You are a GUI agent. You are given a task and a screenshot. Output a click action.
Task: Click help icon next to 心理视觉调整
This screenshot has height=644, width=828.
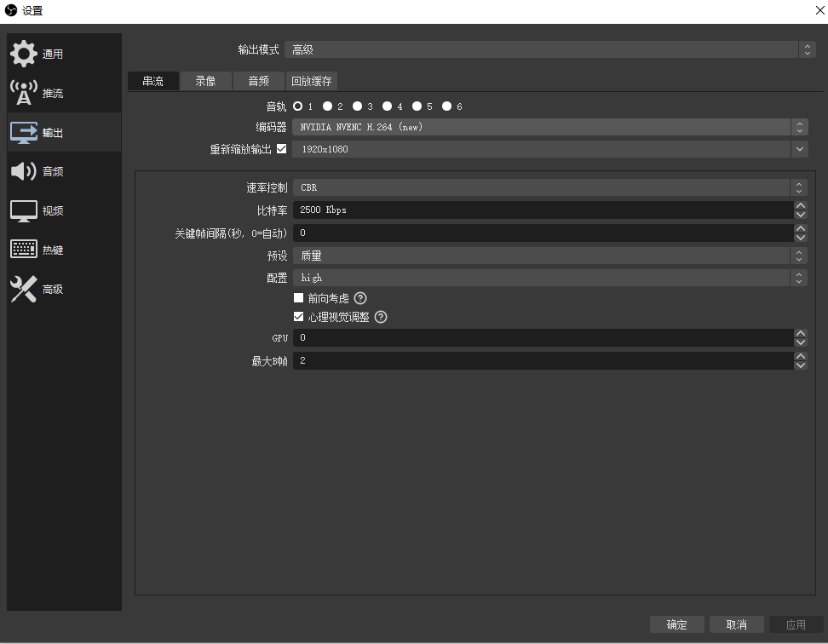pyautogui.click(x=381, y=317)
